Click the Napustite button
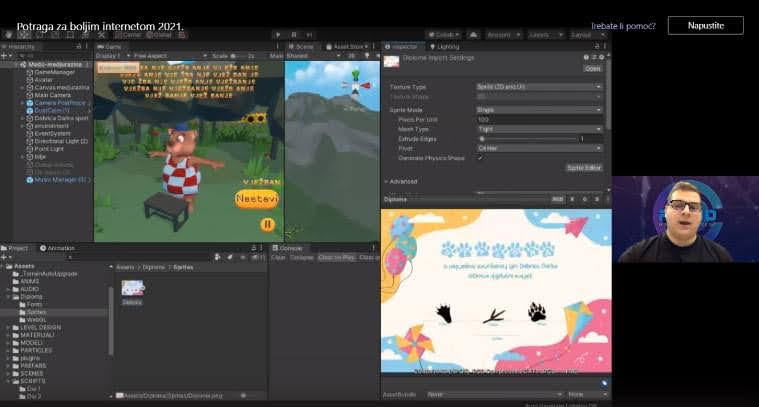Screen dimensions: 759x407 point(706,26)
